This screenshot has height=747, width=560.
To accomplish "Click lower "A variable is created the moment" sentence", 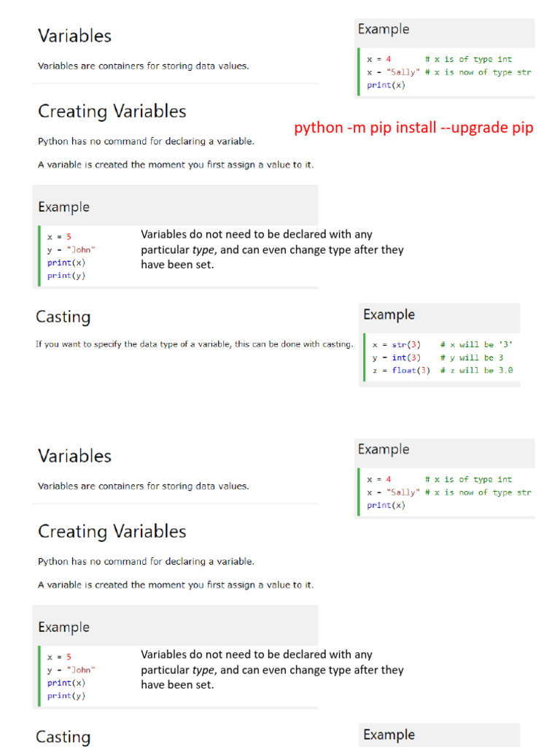I will (x=176, y=585).
